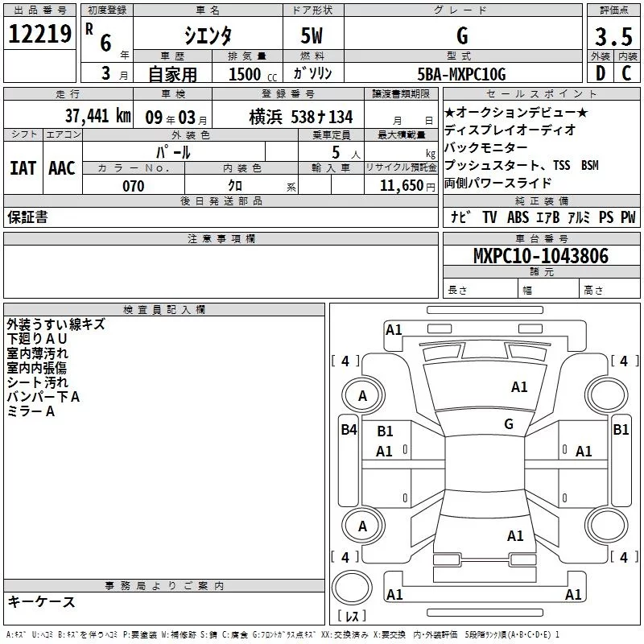Click the エアB equipment mark
The image size is (644, 644).
pyautogui.click(x=547, y=217)
